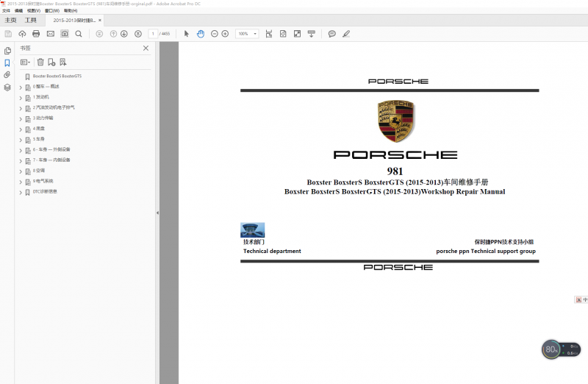Open the 视图(V) menu
The width and height of the screenshot is (588, 384).
(33, 10)
